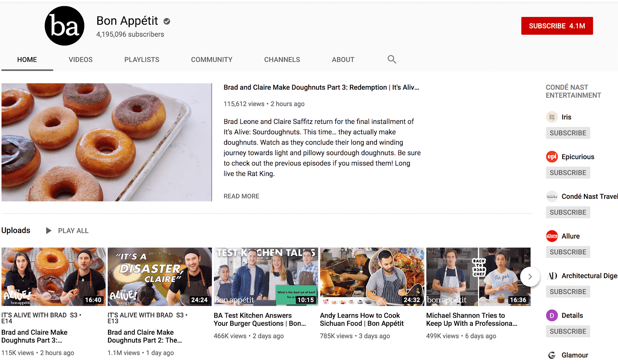Image resolution: width=618 pixels, height=364 pixels.
Task: Open the Epicurious channel name link
Action: coord(578,157)
